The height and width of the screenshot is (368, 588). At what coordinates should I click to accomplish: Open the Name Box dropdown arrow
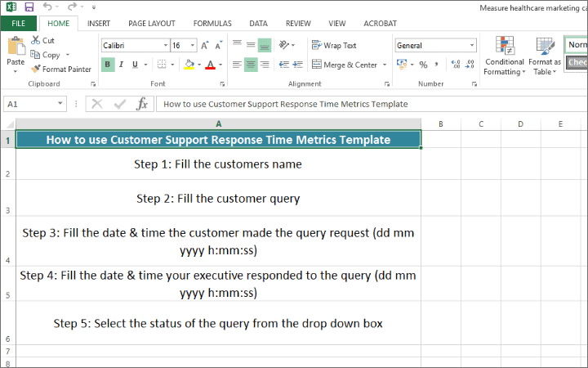point(60,104)
